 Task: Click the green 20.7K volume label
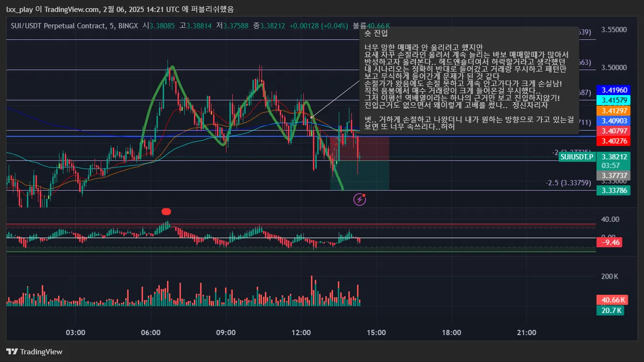click(x=610, y=311)
